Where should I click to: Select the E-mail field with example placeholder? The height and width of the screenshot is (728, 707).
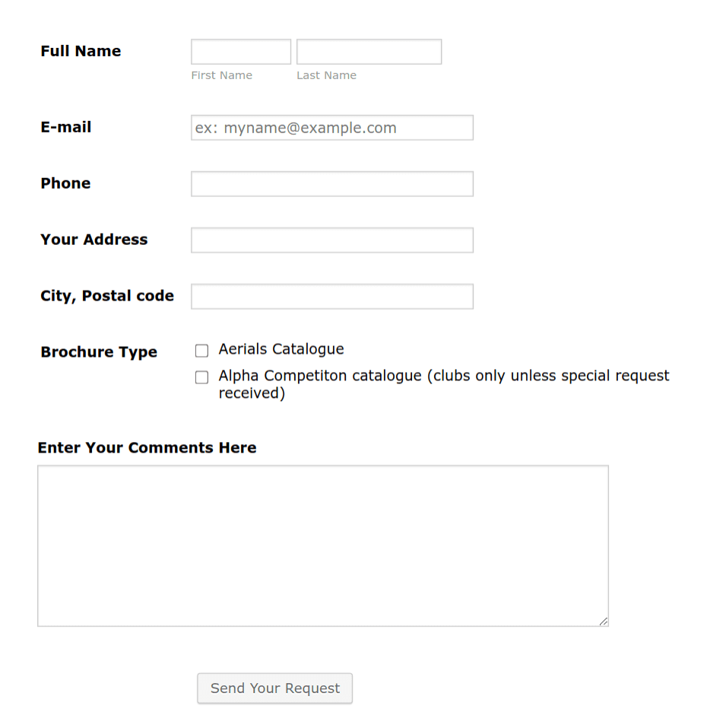[x=331, y=127]
